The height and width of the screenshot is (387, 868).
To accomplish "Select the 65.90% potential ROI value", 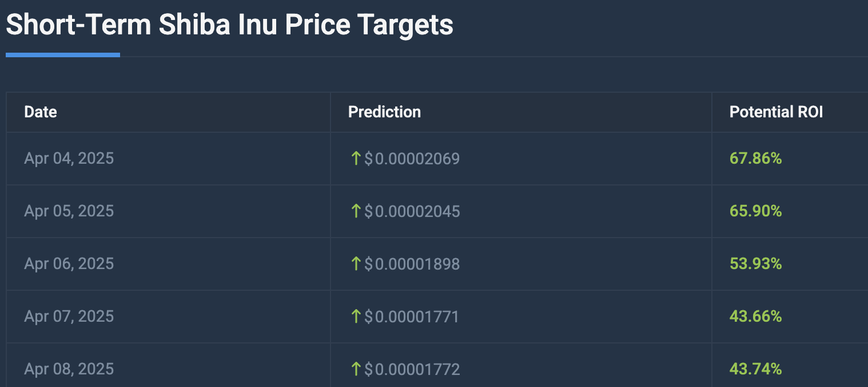I will (x=755, y=211).
